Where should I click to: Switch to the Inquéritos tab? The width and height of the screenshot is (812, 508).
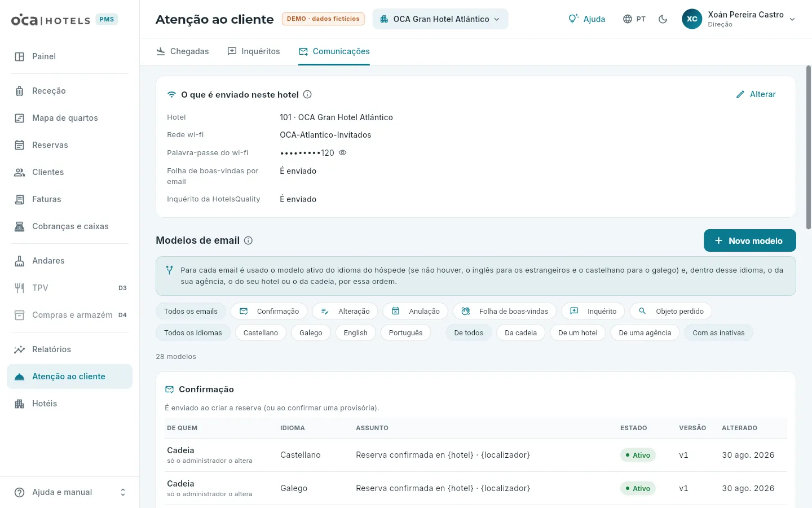click(x=253, y=51)
